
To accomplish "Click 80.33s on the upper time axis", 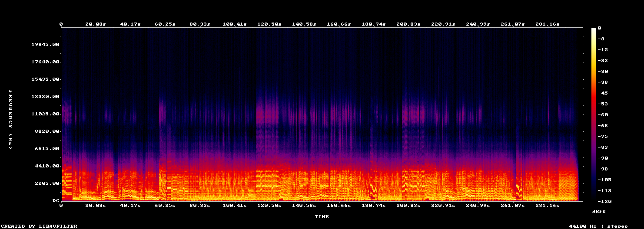I will [x=200, y=24].
